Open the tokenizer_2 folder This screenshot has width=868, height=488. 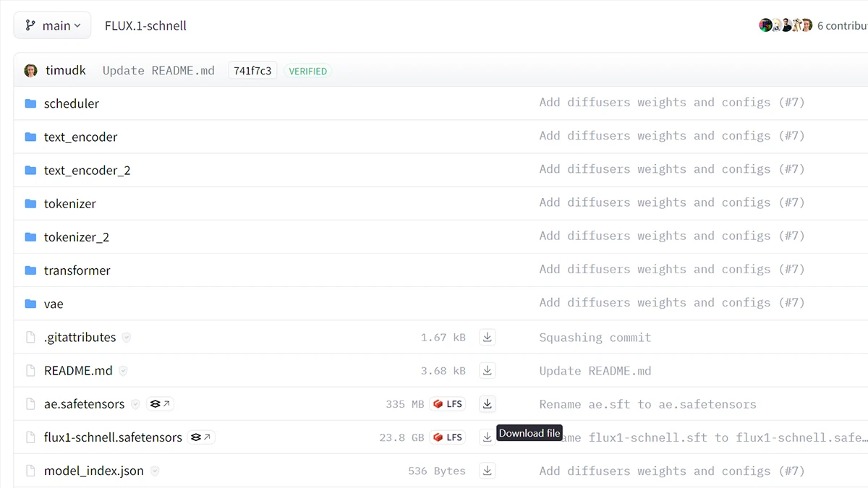(x=76, y=236)
